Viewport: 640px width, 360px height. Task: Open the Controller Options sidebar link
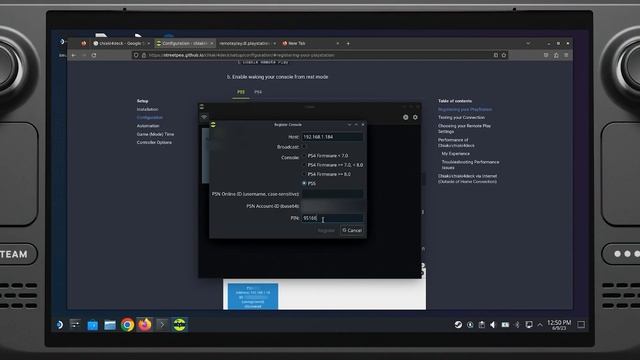154,142
